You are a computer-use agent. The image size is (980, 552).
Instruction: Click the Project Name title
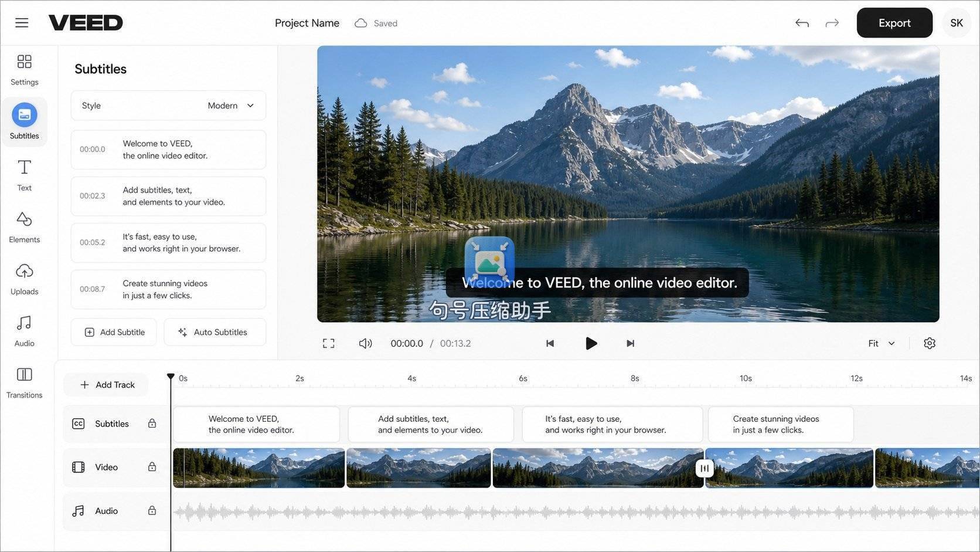(307, 23)
